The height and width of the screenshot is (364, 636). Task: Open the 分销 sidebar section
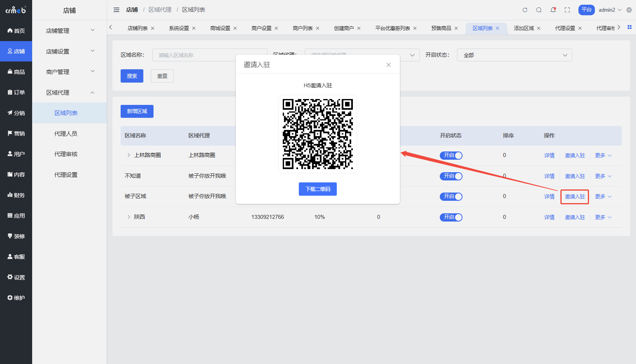click(16, 113)
